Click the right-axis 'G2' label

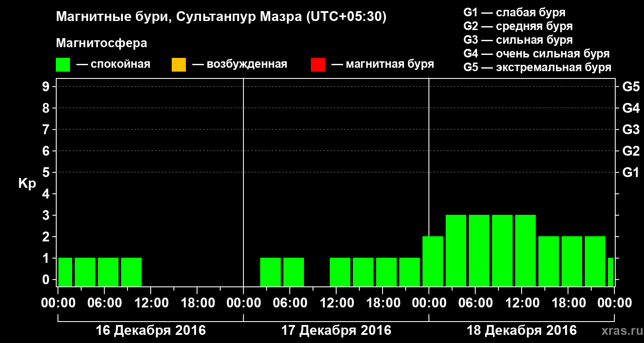631,151
